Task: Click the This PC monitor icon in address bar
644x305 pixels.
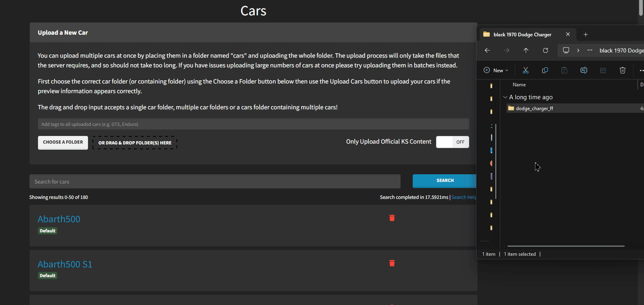Action: tap(566, 50)
